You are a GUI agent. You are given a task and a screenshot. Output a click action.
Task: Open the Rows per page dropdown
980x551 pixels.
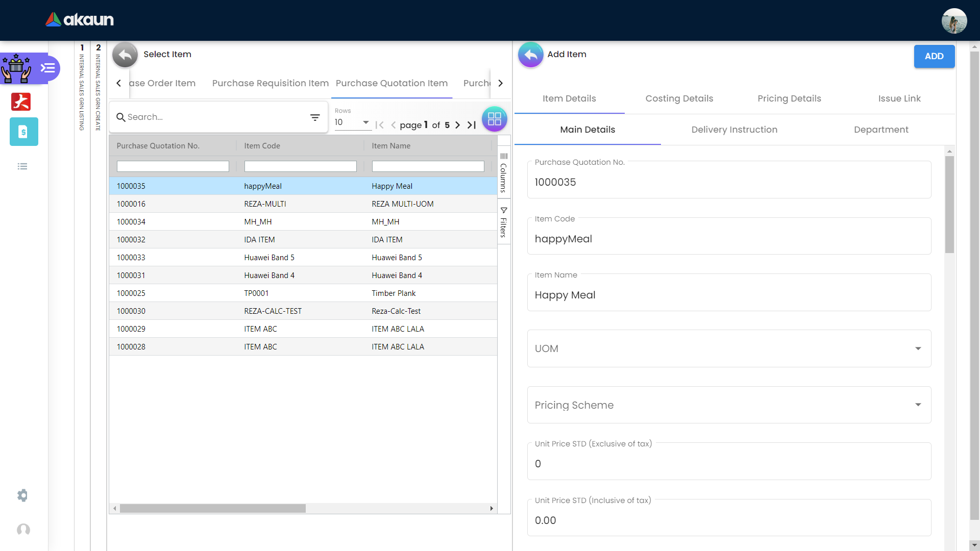(x=352, y=122)
